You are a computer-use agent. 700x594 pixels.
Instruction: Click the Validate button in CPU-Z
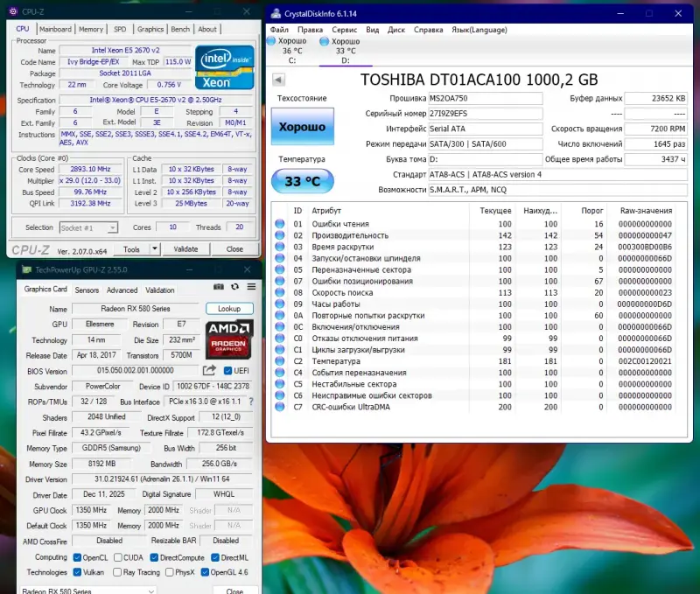186,249
